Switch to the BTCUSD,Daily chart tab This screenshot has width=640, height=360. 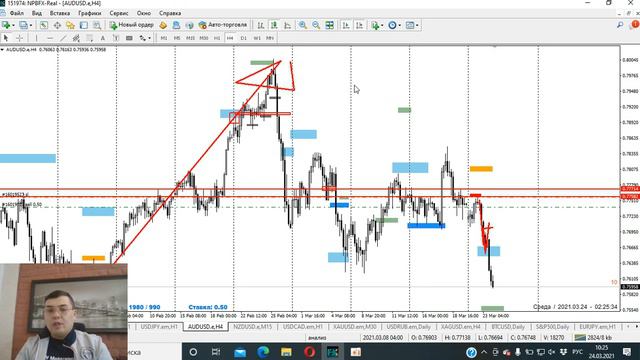click(508, 327)
